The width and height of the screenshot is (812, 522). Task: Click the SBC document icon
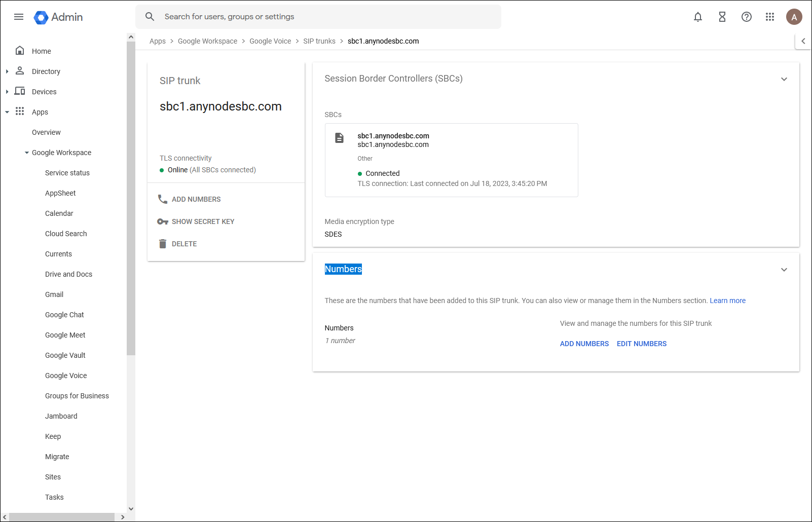[x=340, y=138]
